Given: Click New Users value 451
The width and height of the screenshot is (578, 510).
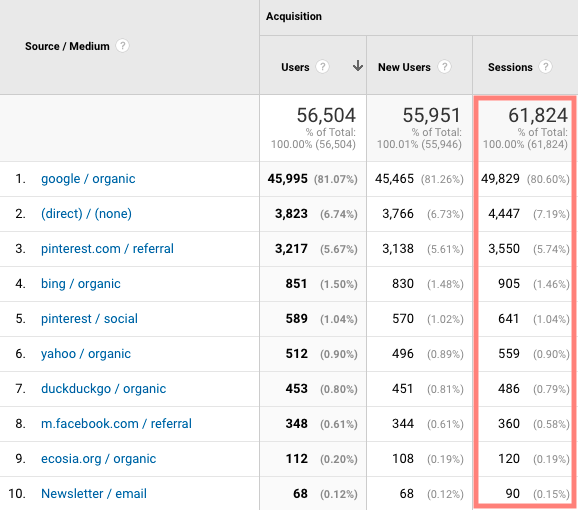Looking at the screenshot, I should point(403,389).
